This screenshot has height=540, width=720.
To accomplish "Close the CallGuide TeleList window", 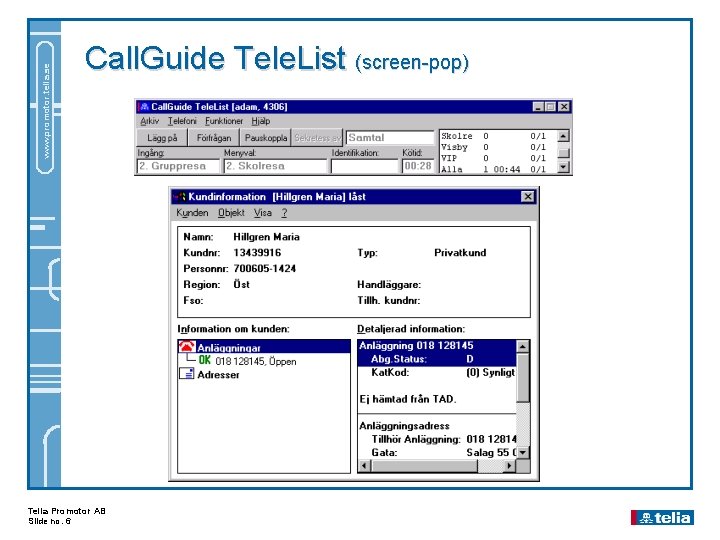I will pyautogui.click(x=563, y=107).
